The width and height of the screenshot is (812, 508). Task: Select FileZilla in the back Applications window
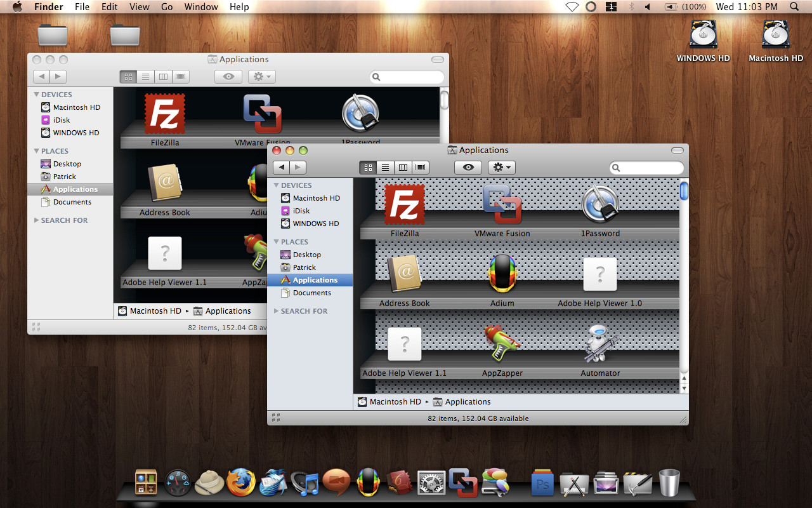[x=165, y=114]
